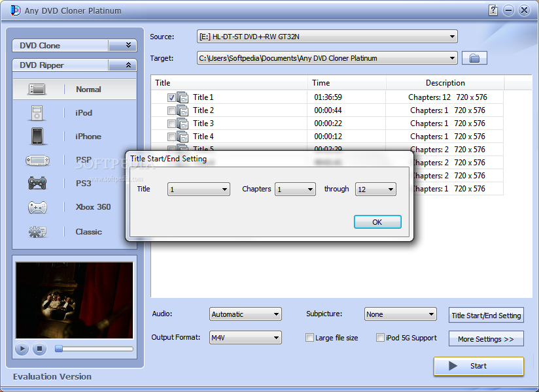Open the through chapter dropdown
The image size is (539, 392).
[x=375, y=189]
